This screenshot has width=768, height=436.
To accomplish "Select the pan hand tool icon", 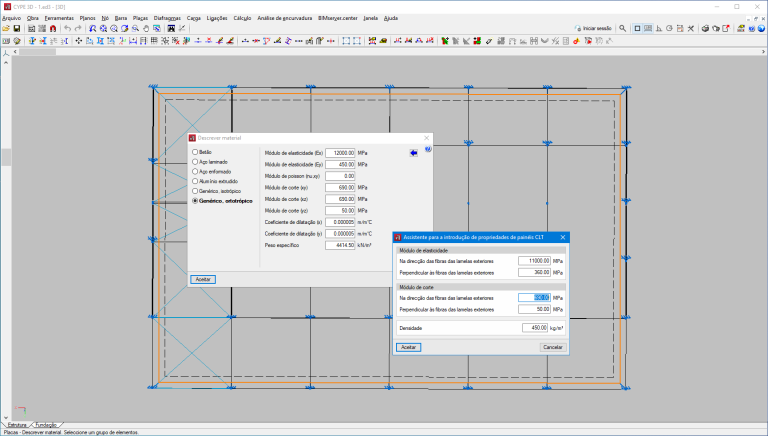I will [146, 29].
